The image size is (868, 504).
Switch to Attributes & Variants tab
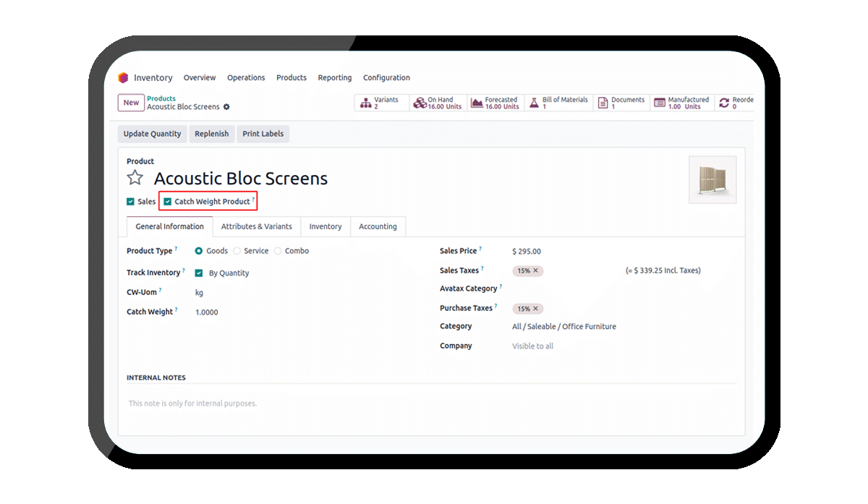pos(256,226)
